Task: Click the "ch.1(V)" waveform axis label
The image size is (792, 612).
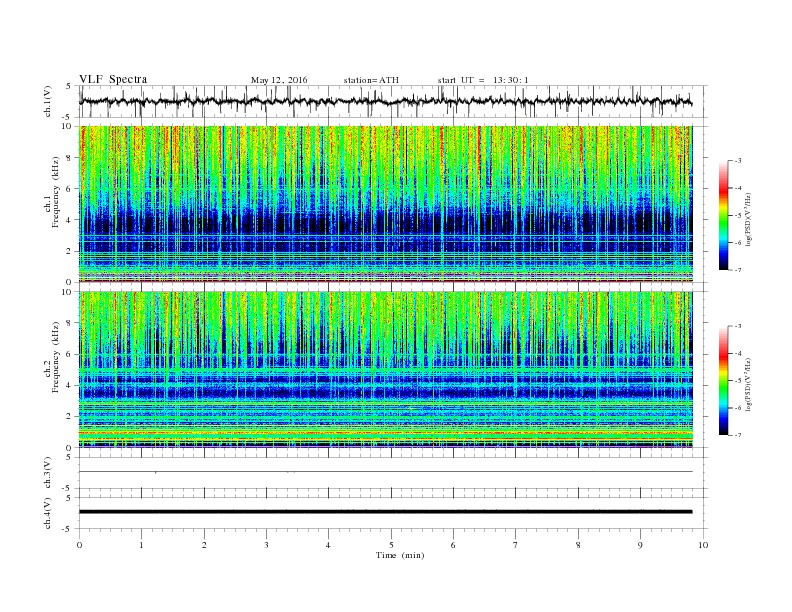Action: click(48, 101)
